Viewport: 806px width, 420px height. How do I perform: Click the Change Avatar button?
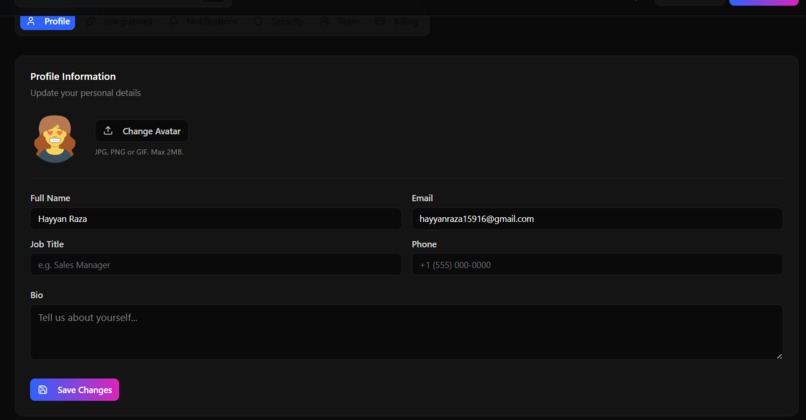(x=141, y=131)
